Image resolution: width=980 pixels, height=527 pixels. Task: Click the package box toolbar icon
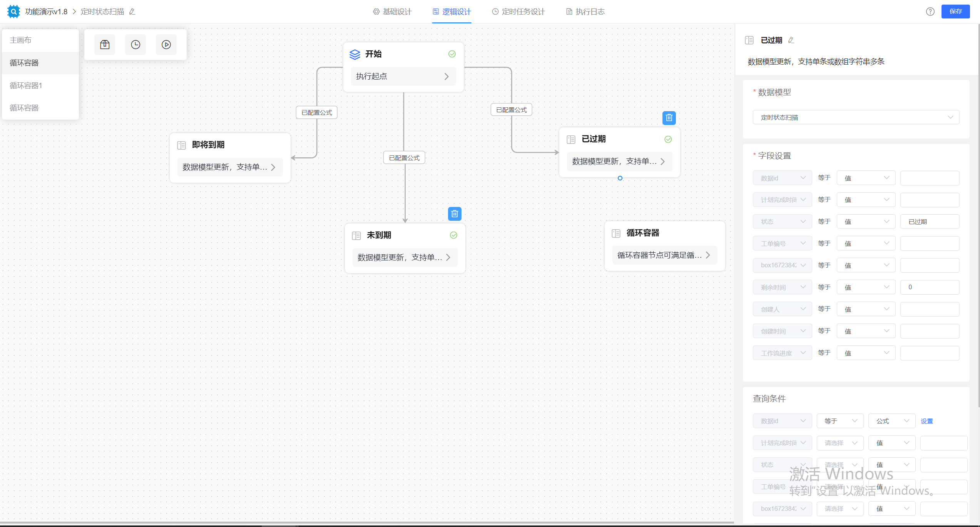click(105, 45)
